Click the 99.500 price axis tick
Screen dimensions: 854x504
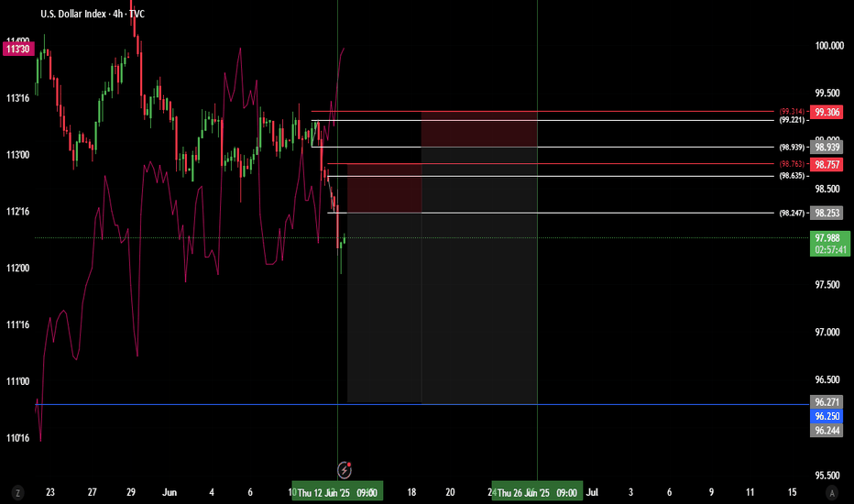pyautogui.click(x=827, y=93)
